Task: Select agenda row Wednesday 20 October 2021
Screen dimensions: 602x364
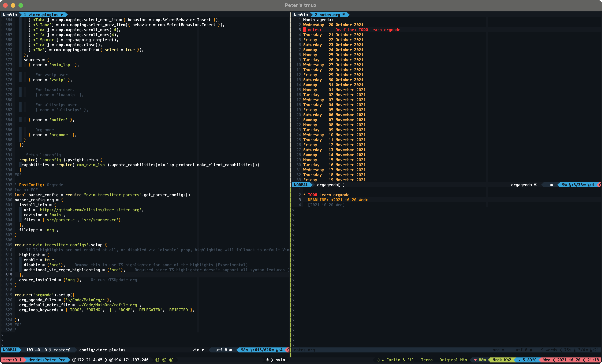Action: 333,25
